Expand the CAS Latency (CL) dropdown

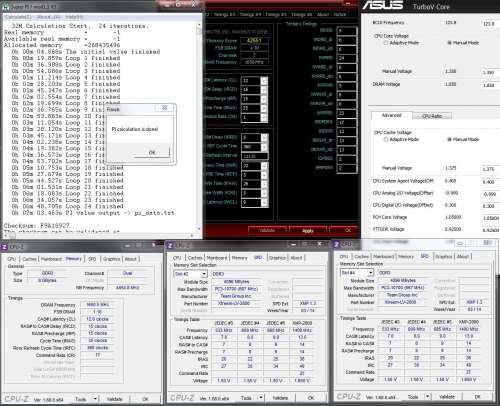[x=264, y=81]
